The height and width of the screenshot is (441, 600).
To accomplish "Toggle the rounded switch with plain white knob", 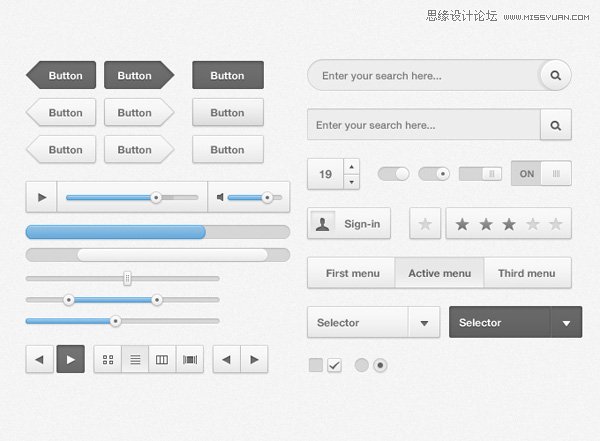I will (393, 174).
